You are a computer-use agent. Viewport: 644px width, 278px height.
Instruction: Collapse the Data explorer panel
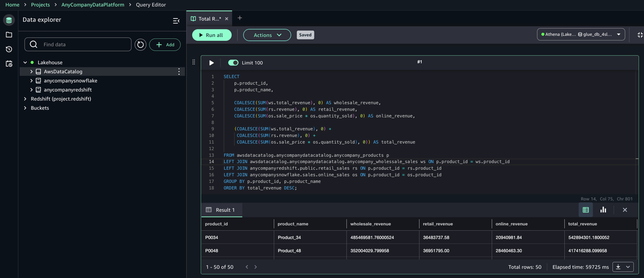click(176, 21)
